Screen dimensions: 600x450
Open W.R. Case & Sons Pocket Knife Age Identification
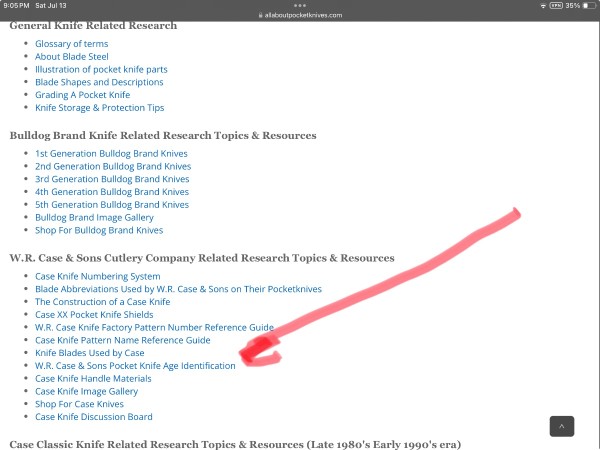tap(135, 365)
